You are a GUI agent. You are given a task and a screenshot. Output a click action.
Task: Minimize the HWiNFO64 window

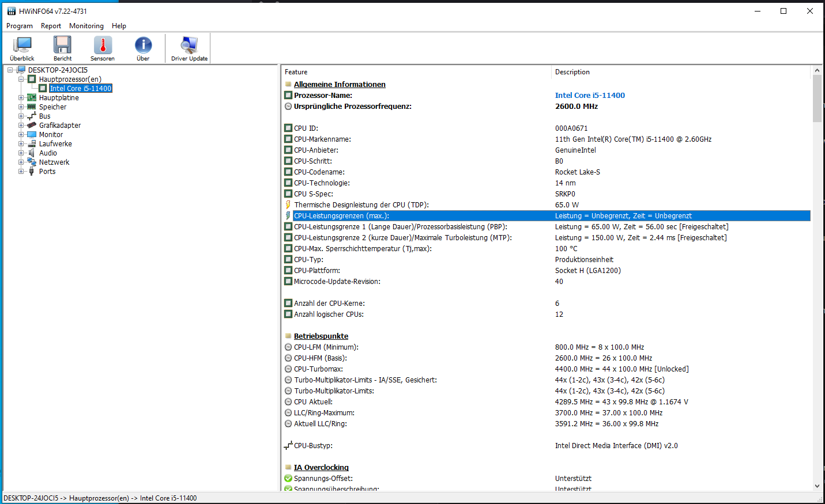(x=758, y=11)
